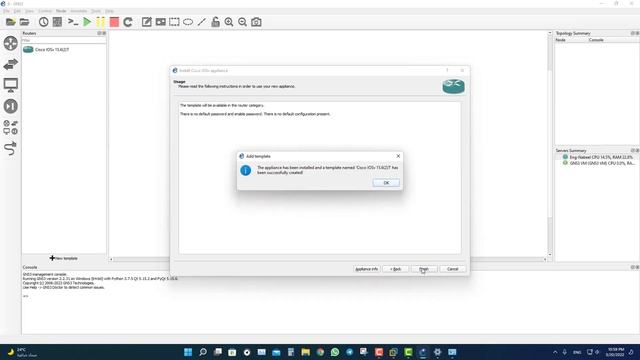640x360 pixels.
Task: Click the Zoom out magnifier icon
Action: point(242,22)
